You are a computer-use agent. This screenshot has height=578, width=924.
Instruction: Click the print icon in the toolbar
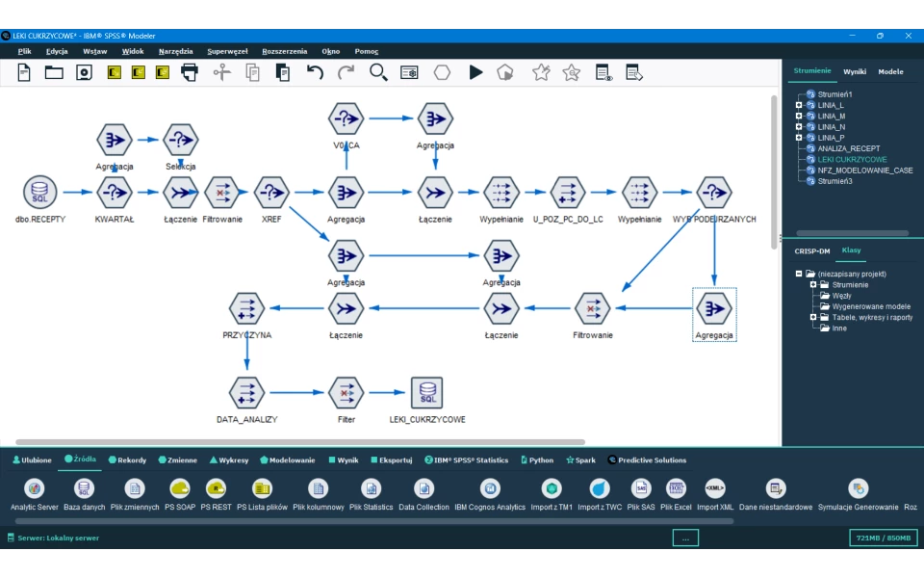pos(190,72)
